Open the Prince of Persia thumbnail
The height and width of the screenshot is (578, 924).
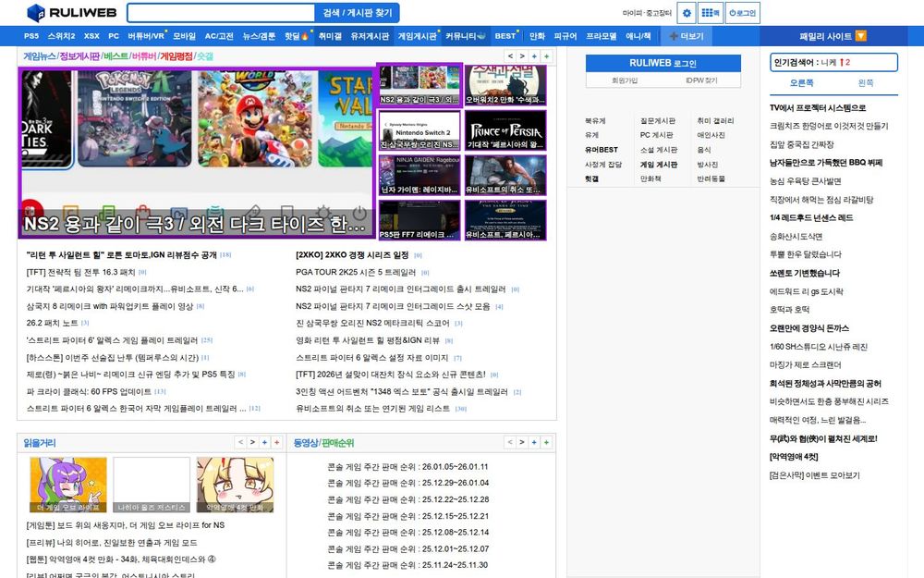pyautogui.click(x=505, y=130)
